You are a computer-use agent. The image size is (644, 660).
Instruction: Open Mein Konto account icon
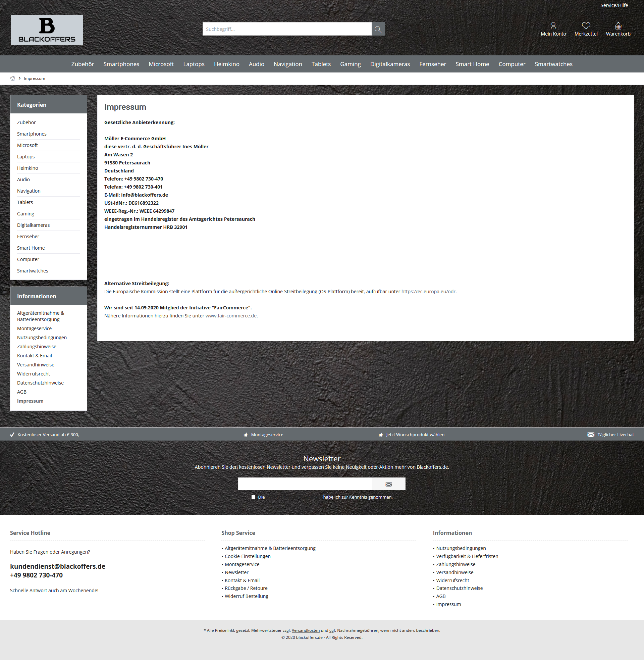(x=553, y=26)
